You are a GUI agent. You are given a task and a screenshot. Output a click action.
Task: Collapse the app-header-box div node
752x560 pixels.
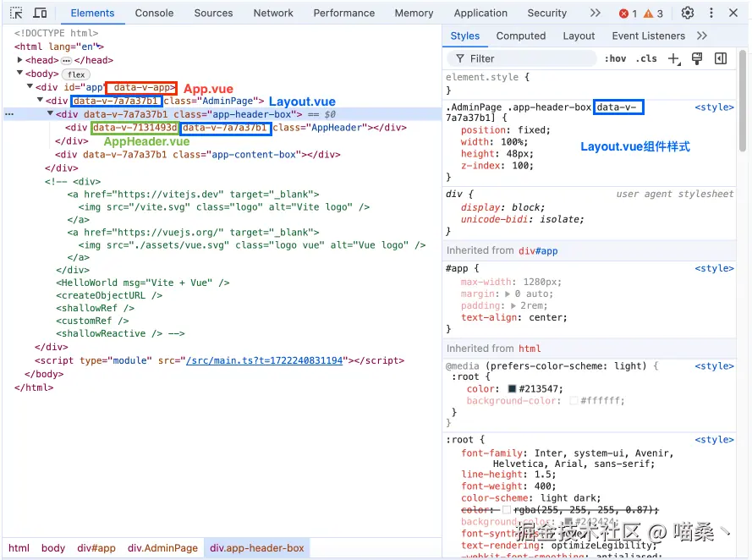pos(50,114)
